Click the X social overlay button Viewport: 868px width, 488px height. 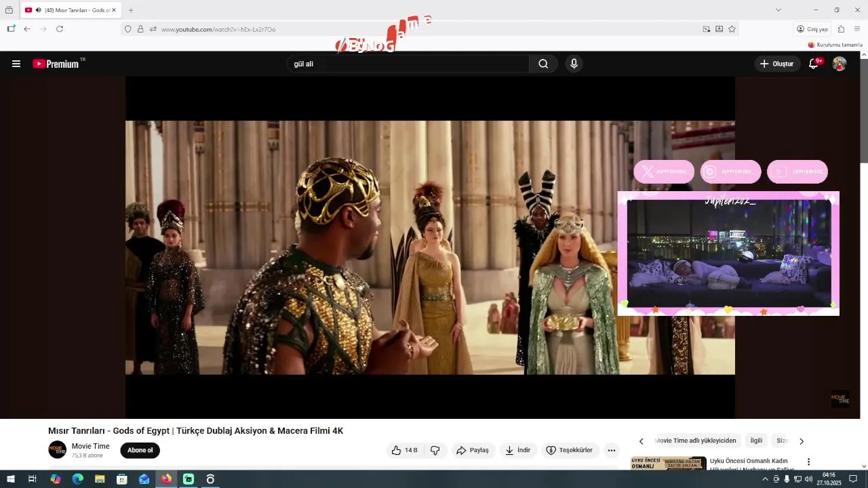(664, 171)
